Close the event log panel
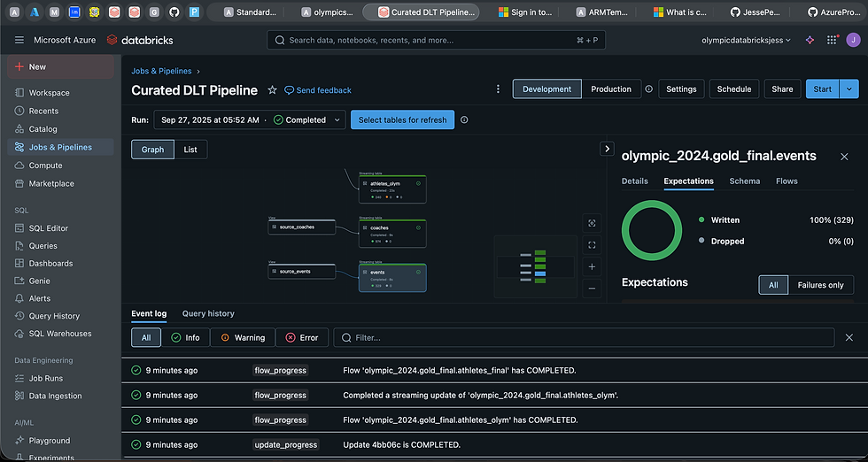Screen dimensions: 868x462 tap(849, 337)
